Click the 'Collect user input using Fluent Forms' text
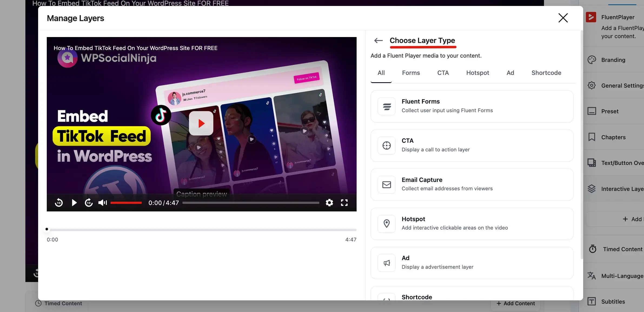 click(x=447, y=110)
